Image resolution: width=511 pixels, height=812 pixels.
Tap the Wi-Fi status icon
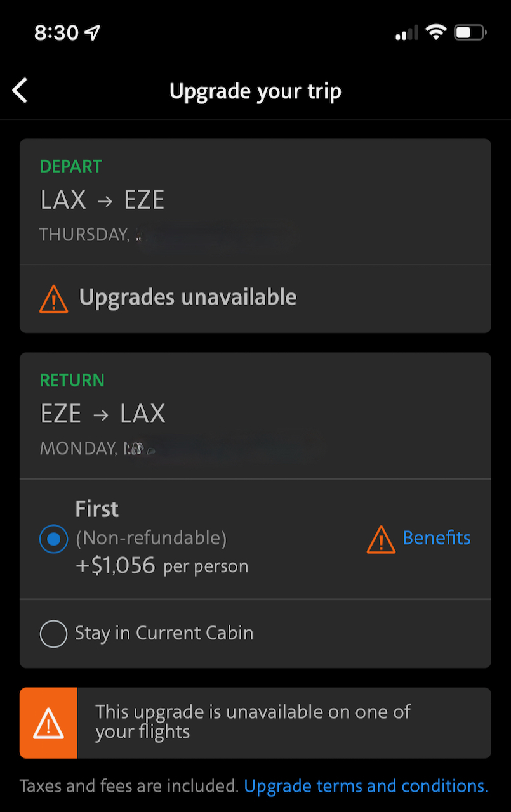(436, 32)
